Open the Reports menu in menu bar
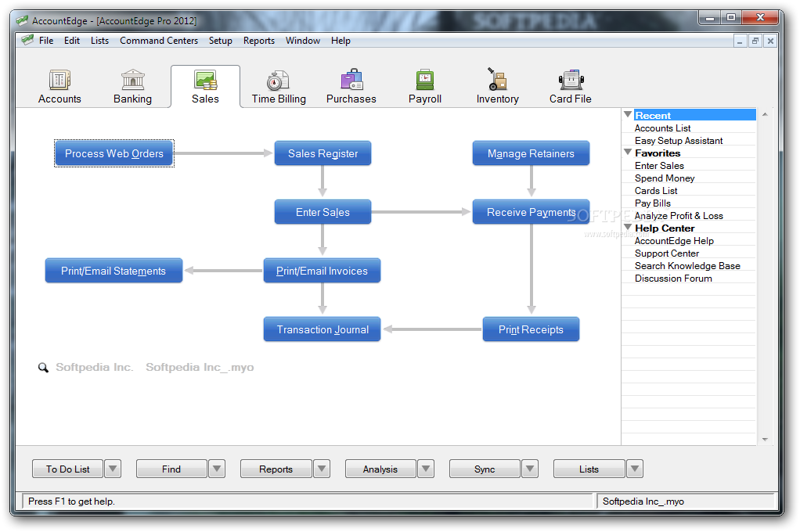Screen dimensions: 800x532 (258, 41)
